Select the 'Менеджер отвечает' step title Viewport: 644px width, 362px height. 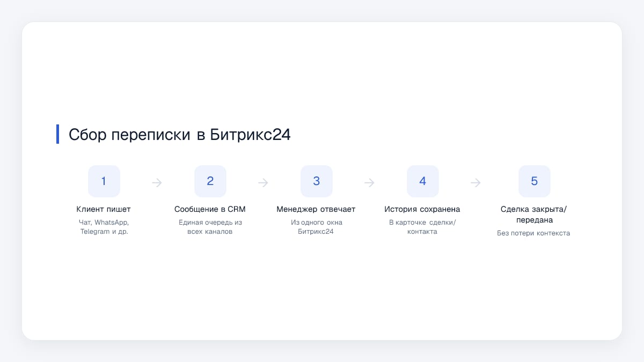point(316,209)
